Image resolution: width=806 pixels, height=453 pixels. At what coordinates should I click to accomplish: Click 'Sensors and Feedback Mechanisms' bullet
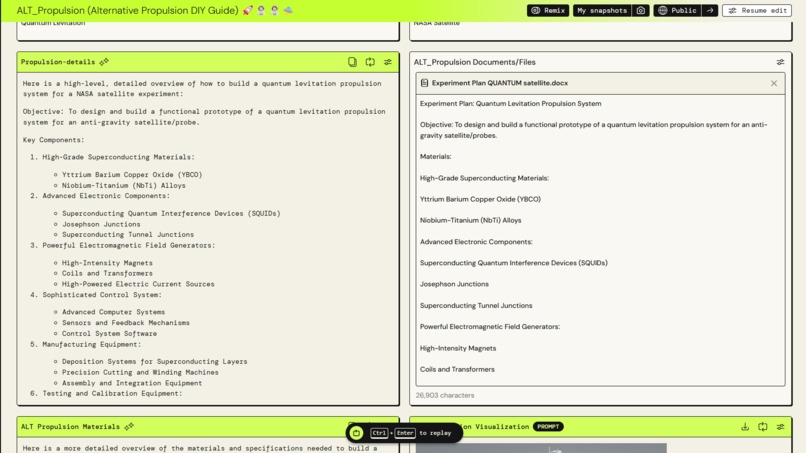coord(126,323)
